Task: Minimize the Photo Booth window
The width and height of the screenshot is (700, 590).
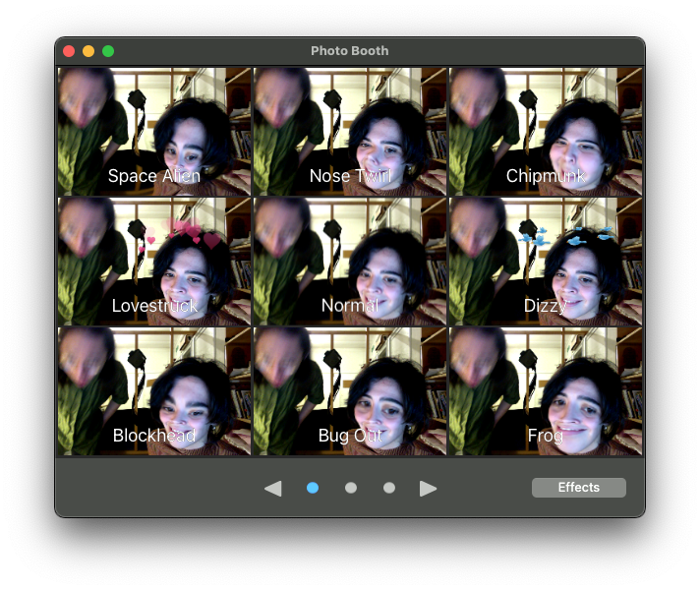Action: tap(88, 51)
